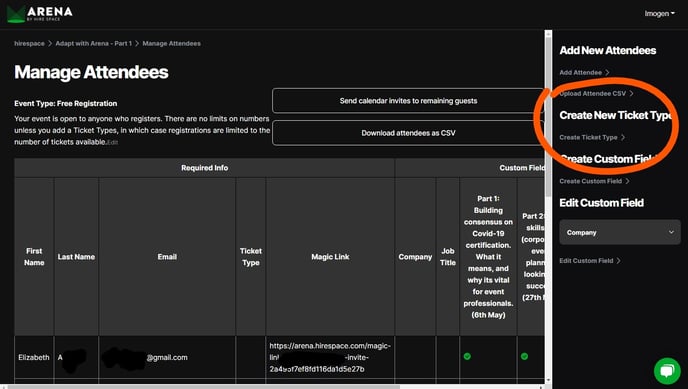Click the Company column header

tap(415, 257)
